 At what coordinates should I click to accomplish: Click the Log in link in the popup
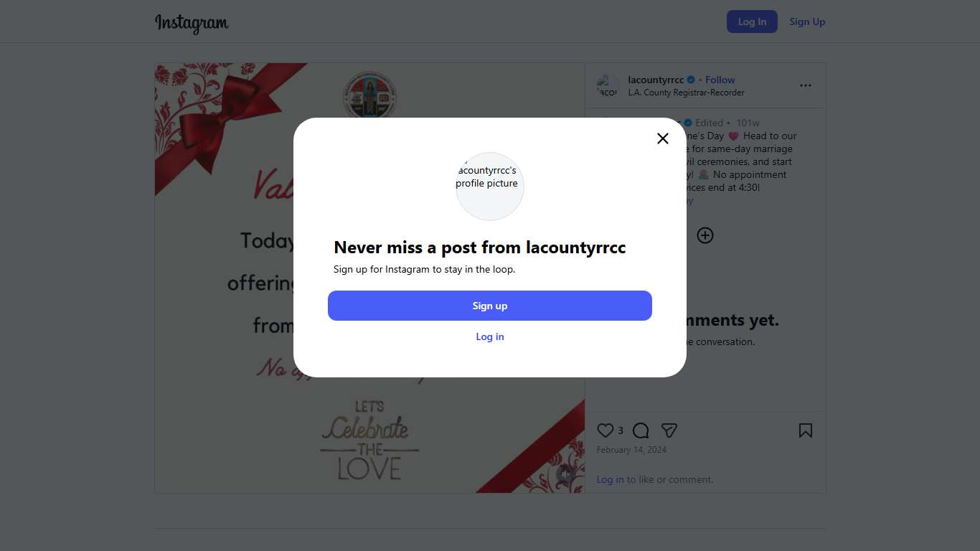coord(490,336)
